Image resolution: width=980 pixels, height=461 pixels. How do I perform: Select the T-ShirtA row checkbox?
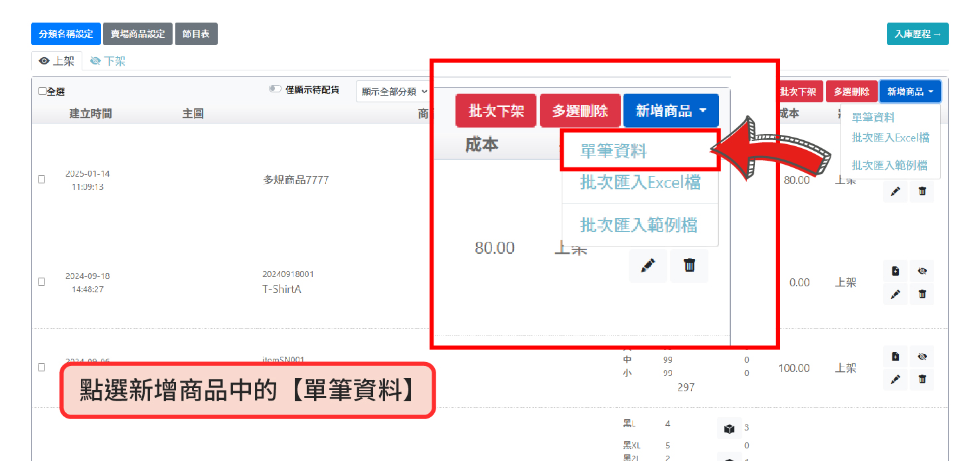pos(42,282)
